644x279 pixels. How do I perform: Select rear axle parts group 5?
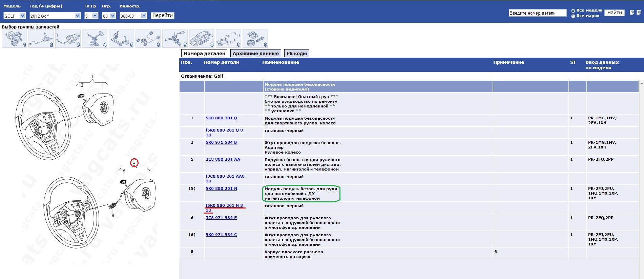tap(121, 39)
